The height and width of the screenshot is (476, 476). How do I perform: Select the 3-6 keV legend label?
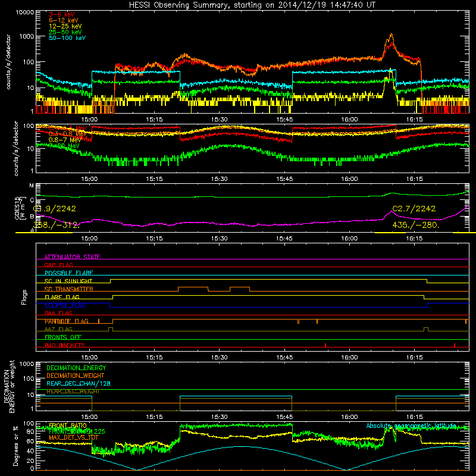click(62, 14)
